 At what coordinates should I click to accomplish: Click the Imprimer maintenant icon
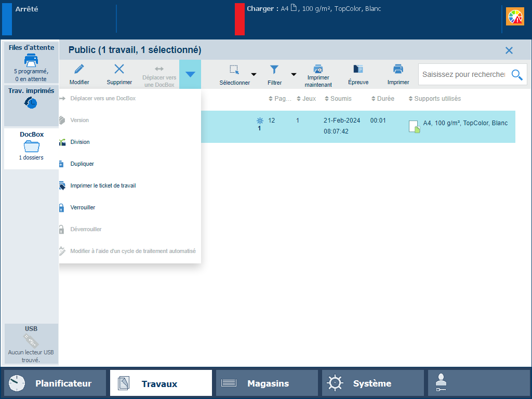[x=318, y=69]
